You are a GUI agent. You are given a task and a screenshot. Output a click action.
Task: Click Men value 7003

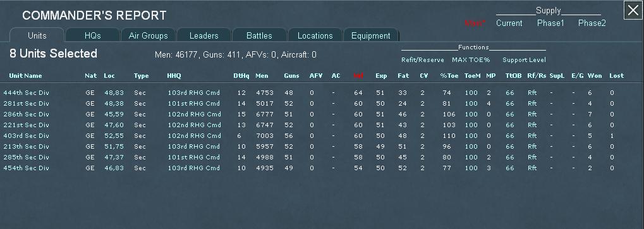pos(264,135)
